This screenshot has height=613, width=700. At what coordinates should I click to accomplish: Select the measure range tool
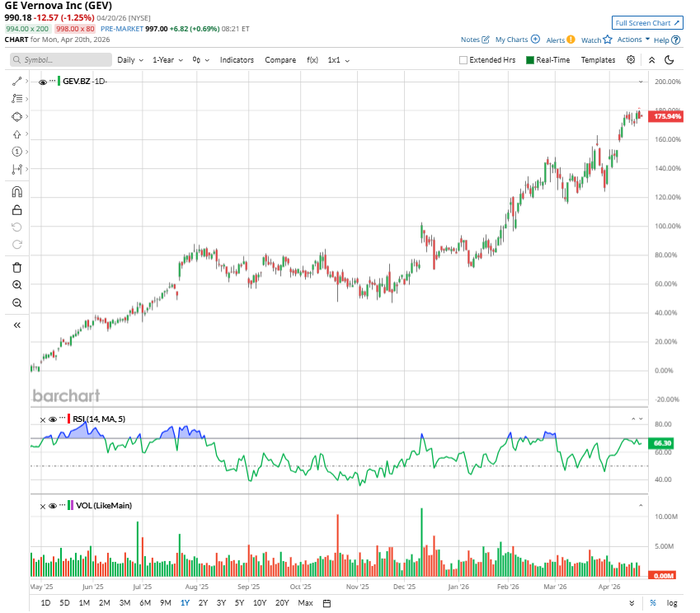[16, 169]
